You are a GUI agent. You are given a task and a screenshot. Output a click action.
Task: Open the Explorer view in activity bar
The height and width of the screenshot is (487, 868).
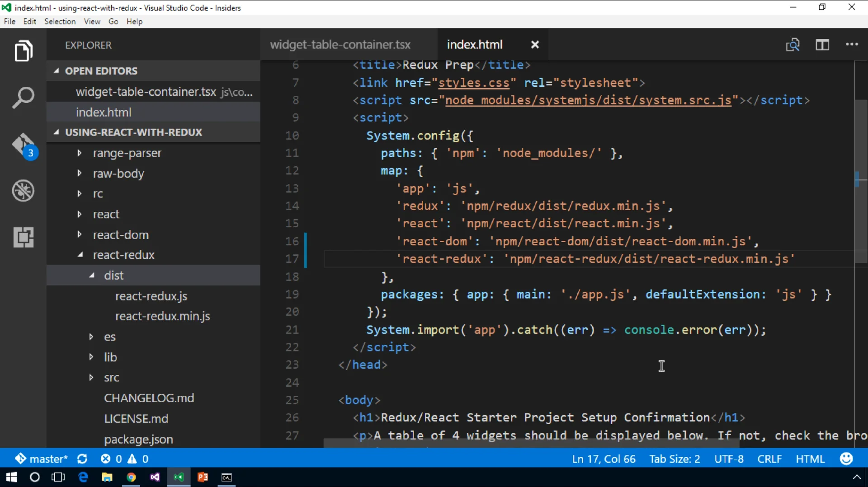pyautogui.click(x=23, y=51)
